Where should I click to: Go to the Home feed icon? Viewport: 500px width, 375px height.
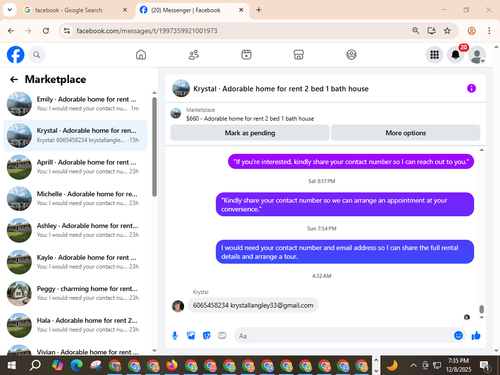click(x=141, y=55)
